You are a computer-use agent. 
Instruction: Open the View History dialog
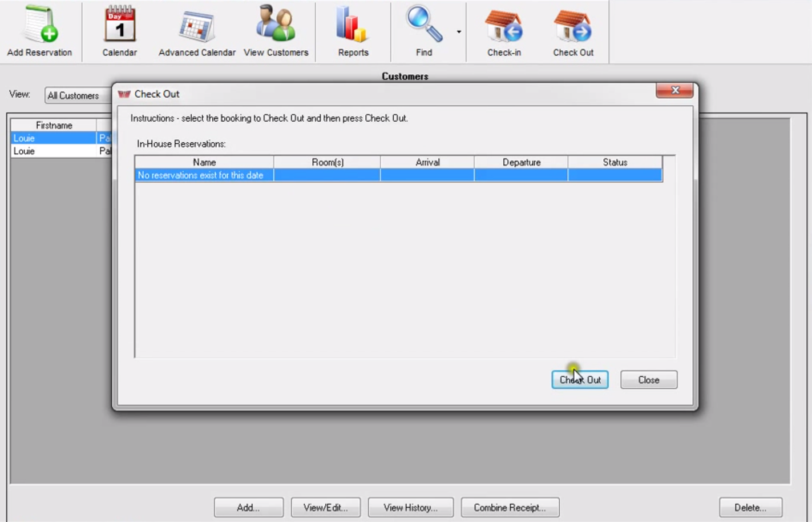410,507
